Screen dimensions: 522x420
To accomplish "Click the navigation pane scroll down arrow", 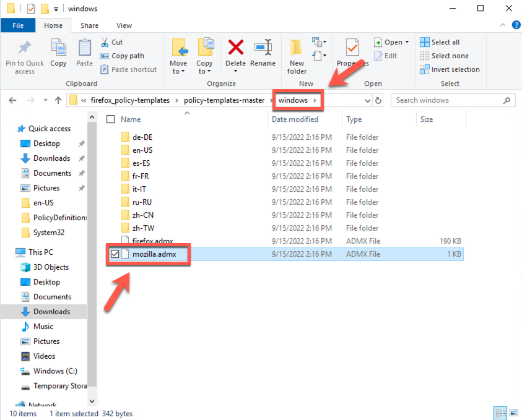I will [92, 401].
